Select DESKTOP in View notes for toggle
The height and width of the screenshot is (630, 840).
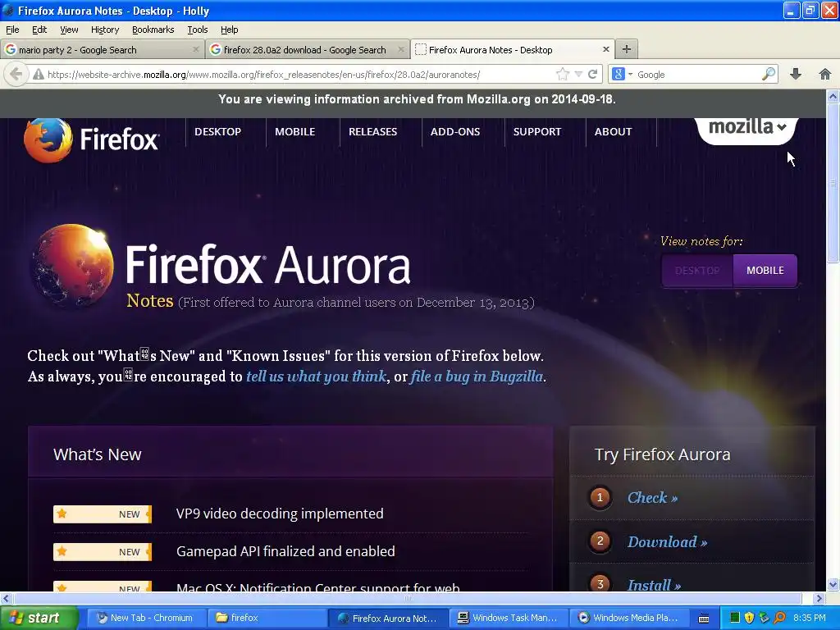697,271
